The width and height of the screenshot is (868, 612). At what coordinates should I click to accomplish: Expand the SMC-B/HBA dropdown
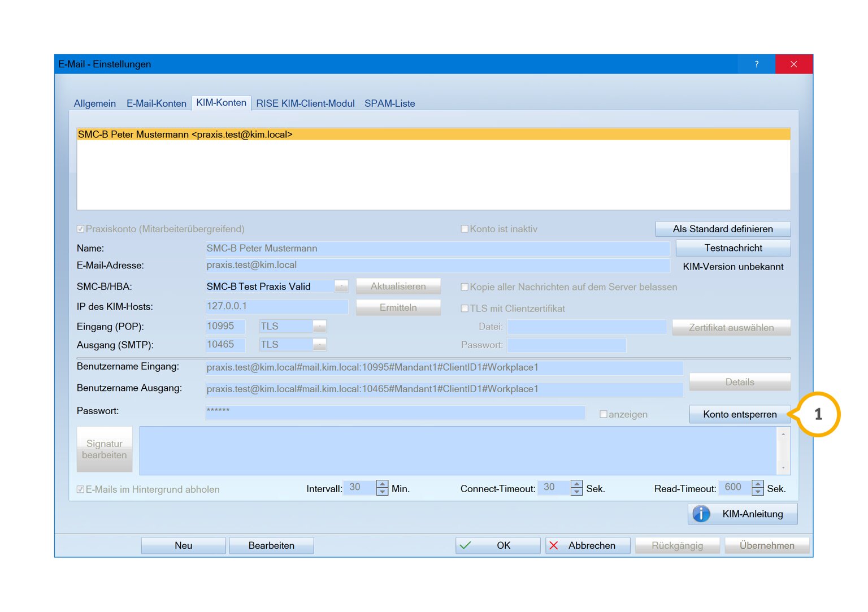click(341, 287)
